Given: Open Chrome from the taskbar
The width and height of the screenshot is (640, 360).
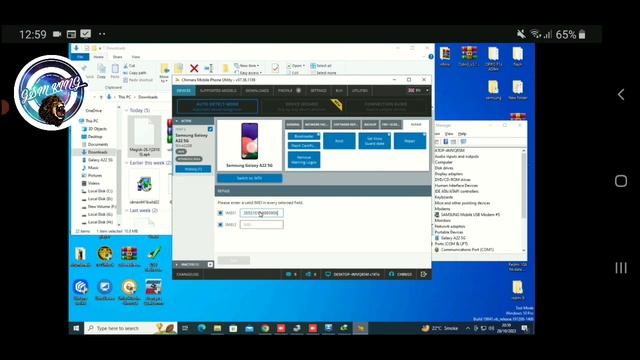Looking at the screenshot, I should pyautogui.click(x=265, y=328).
